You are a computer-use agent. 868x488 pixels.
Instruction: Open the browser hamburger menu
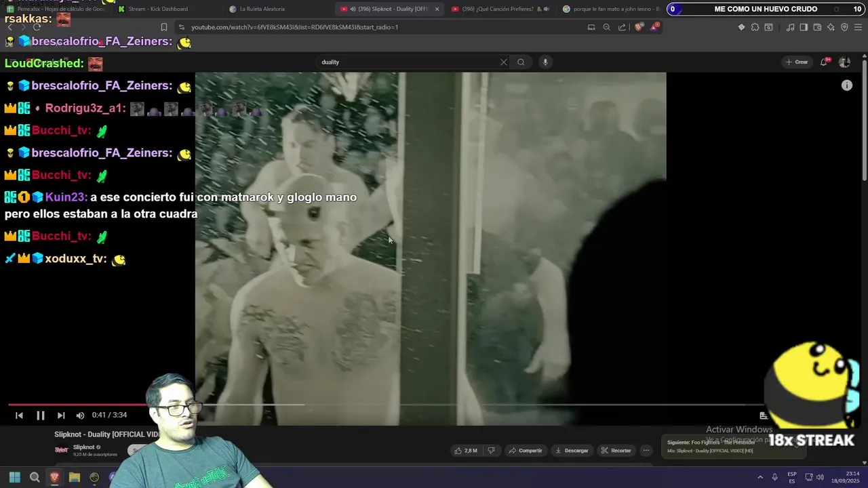pyautogui.click(x=858, y=27)
